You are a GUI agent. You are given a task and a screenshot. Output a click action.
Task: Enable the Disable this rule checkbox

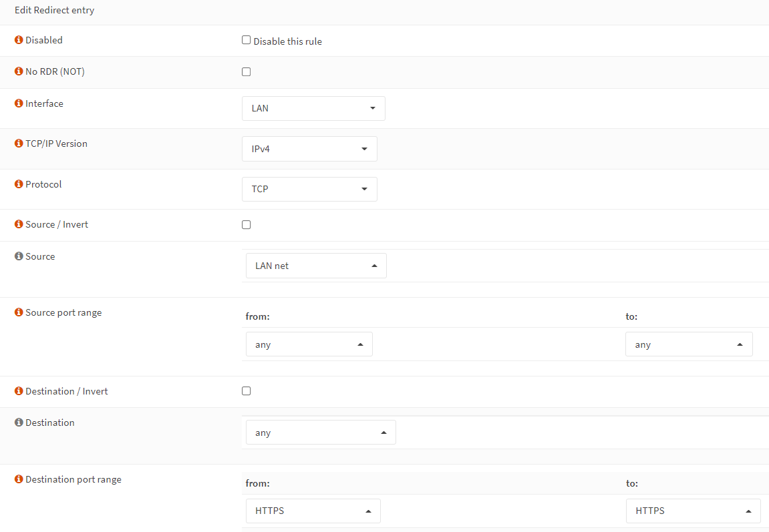coord(246,40)
